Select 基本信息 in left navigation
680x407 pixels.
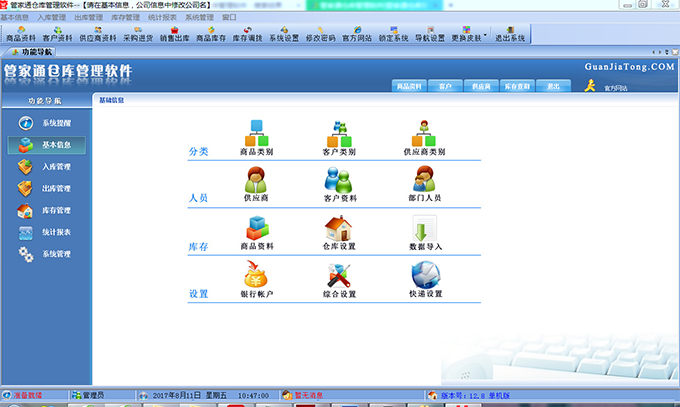click(x=46, y=145)
